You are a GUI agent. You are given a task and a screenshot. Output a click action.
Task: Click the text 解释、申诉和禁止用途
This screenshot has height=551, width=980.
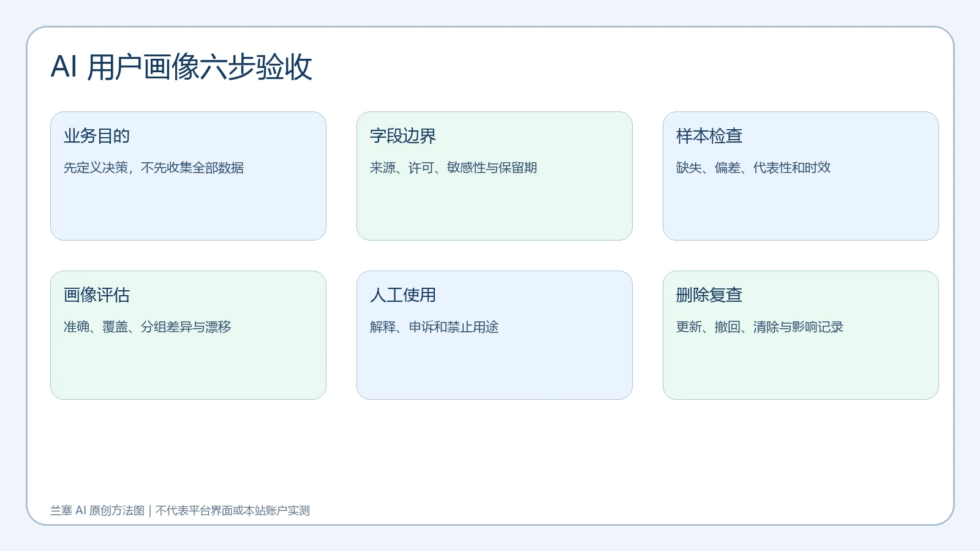[434, 327]
